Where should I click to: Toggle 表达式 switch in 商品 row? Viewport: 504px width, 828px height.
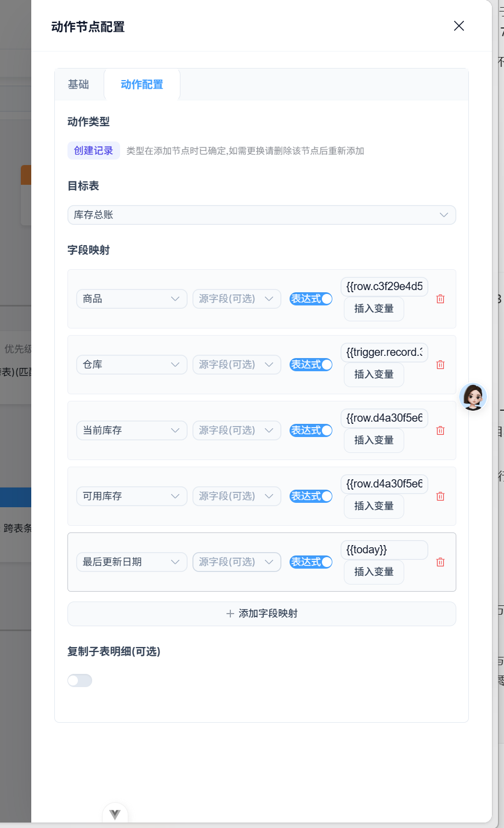[311, 299]
